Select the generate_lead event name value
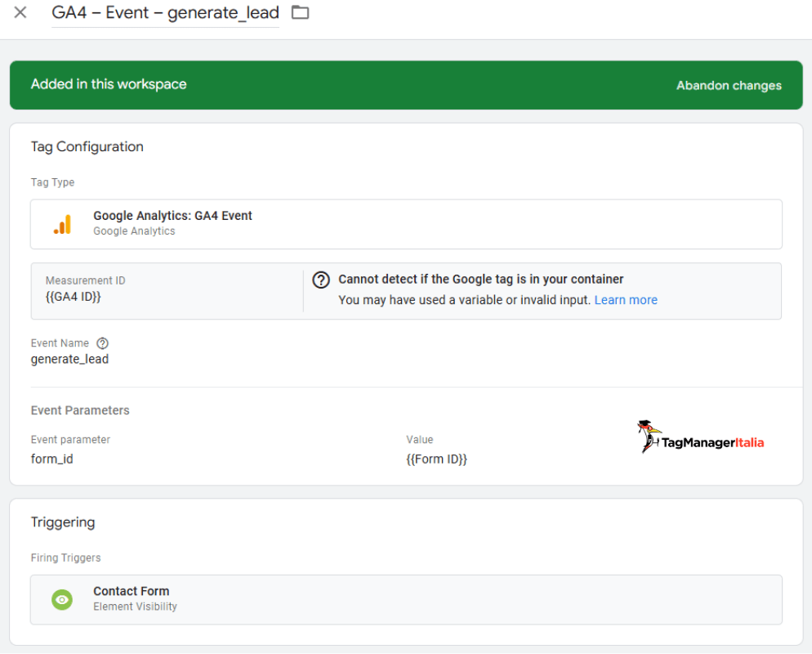Screen dimensions: 812x654 coord(69,359)
